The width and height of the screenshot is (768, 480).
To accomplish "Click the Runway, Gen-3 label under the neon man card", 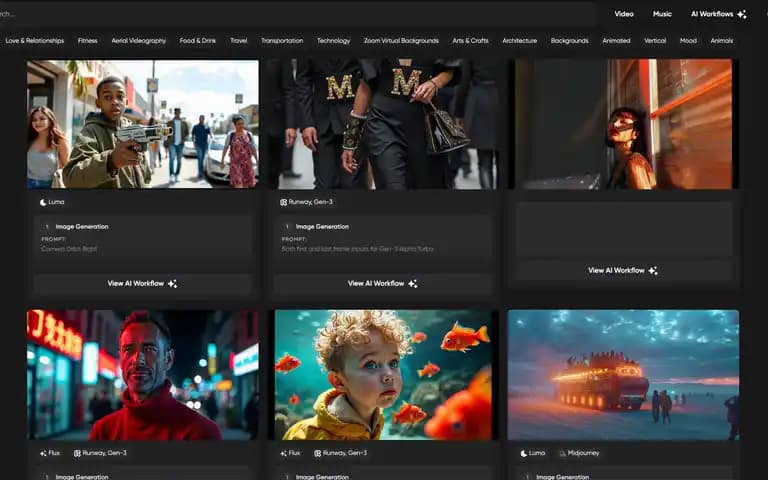I will coord(104,454).
